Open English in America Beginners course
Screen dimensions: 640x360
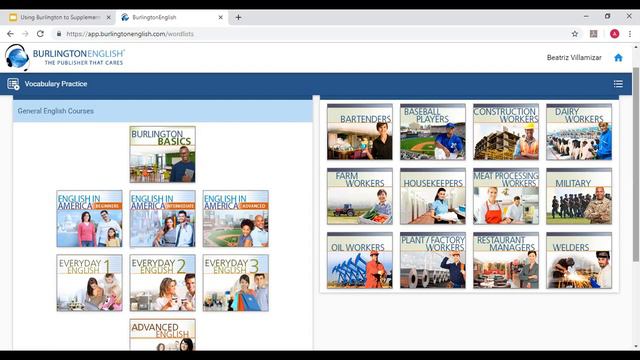pos(89,219)
